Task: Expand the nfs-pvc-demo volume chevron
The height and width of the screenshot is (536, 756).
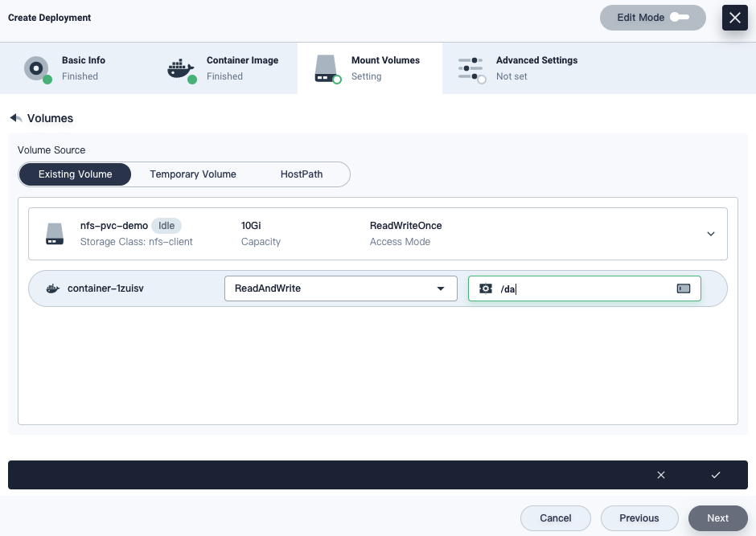Action: click(x=710, y=234)
